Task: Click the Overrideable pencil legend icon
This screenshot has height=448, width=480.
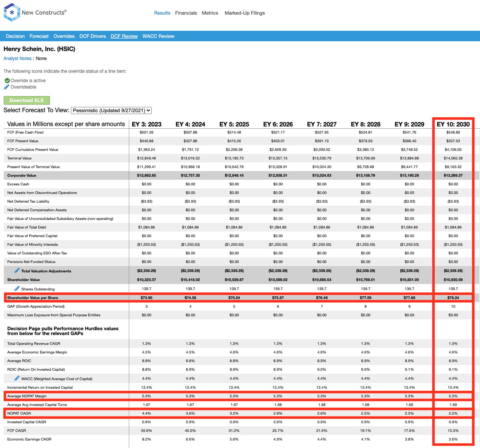Action: tap(6, 87)
